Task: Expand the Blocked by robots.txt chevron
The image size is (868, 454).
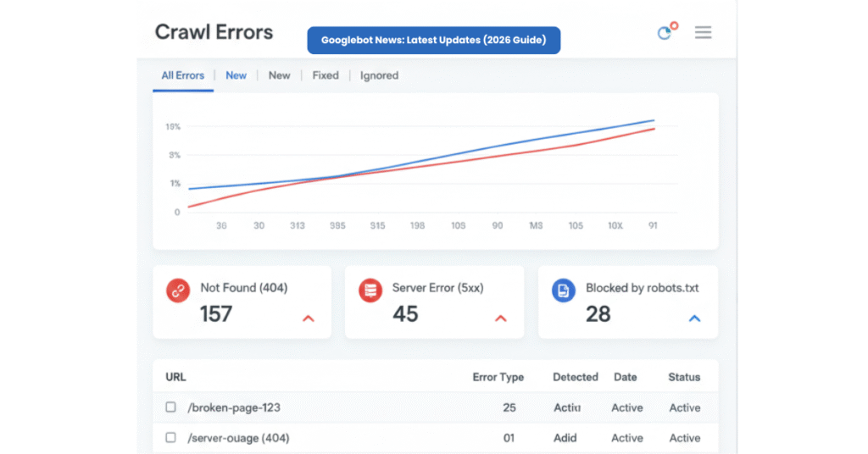Action: click(x=694, y=318)
